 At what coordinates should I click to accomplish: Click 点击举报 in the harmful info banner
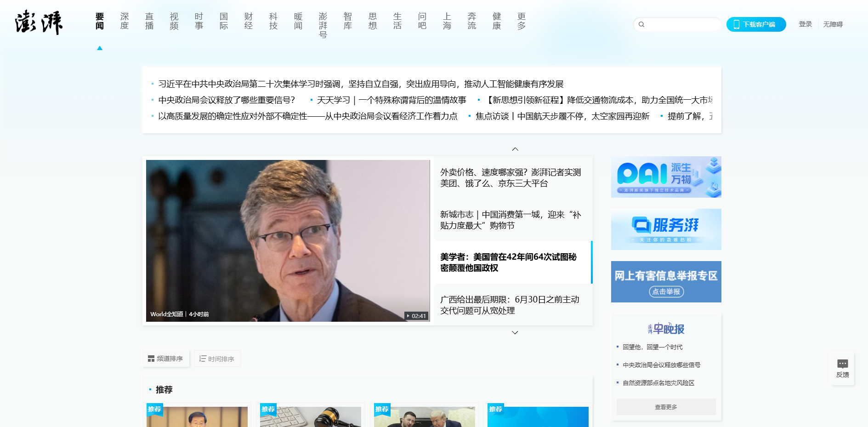(x=666, y=291)
